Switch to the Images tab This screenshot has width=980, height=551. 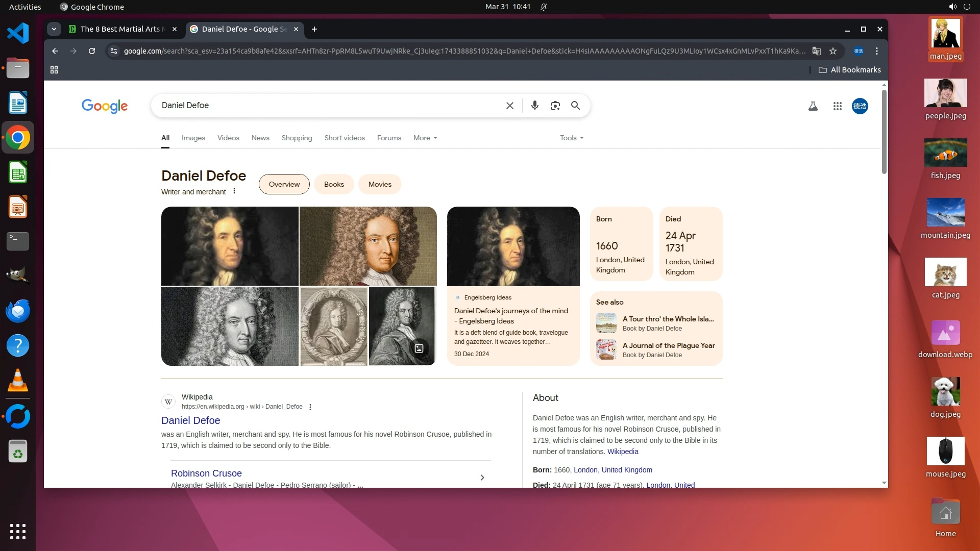(x=193, y=138)
